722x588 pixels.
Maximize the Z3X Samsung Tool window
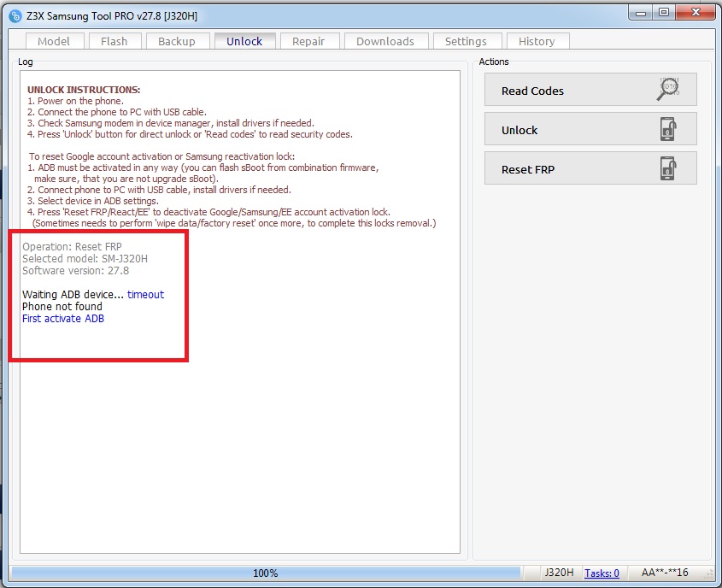point(664,13)
